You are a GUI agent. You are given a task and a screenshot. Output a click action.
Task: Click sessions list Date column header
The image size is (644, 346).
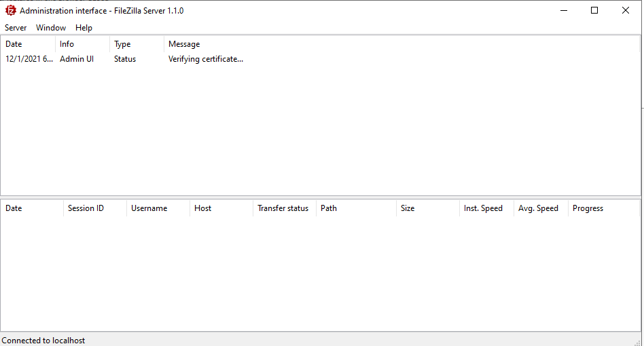pyautogui.click(x=32, y=208)
